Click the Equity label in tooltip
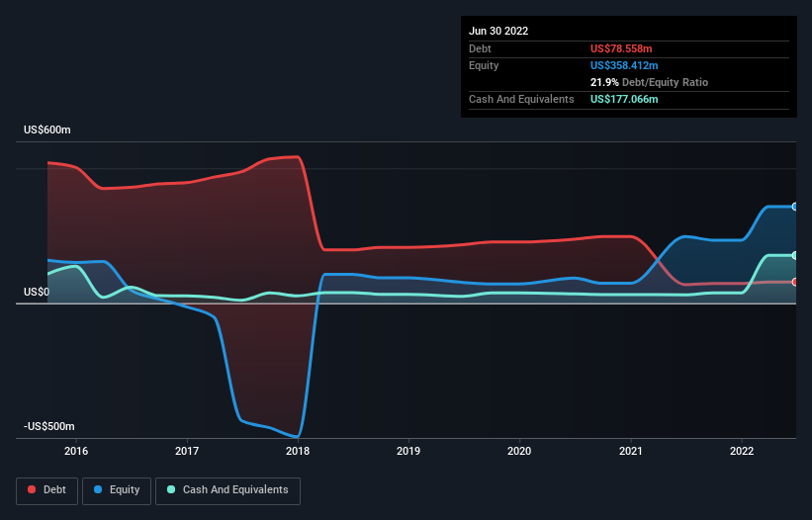 (x=484, y=65)
